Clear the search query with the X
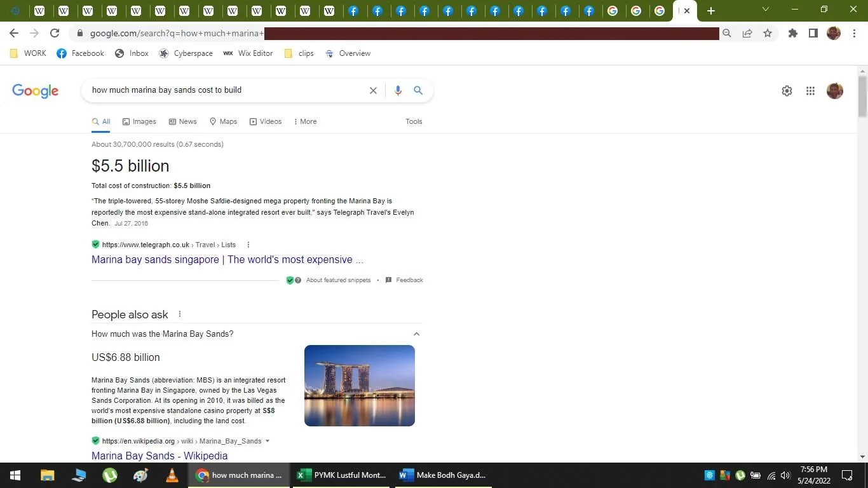This screenshot has height=488, width=868. 373,90
